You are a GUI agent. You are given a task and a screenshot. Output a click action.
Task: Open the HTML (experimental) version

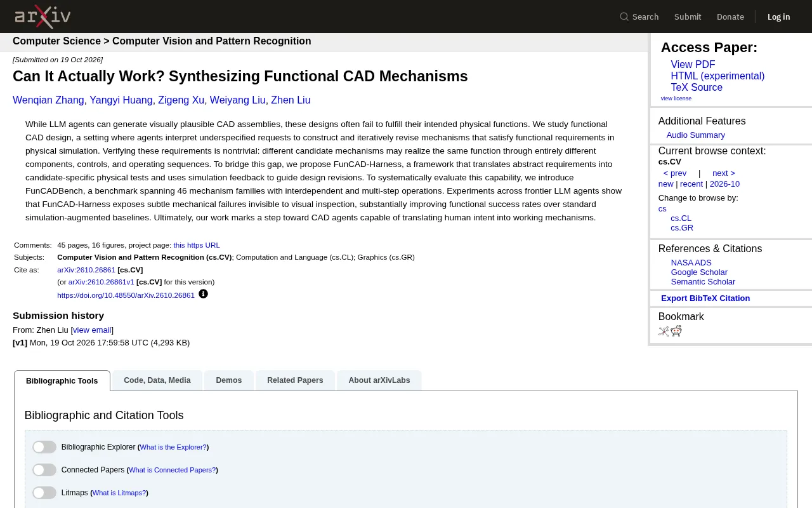(717, 76)
